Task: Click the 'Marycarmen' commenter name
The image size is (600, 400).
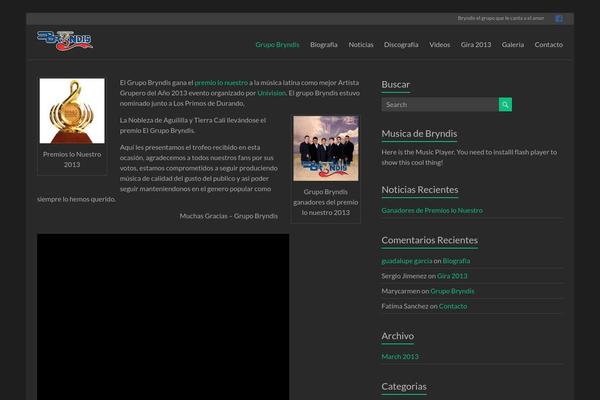Action: point(401,291)
